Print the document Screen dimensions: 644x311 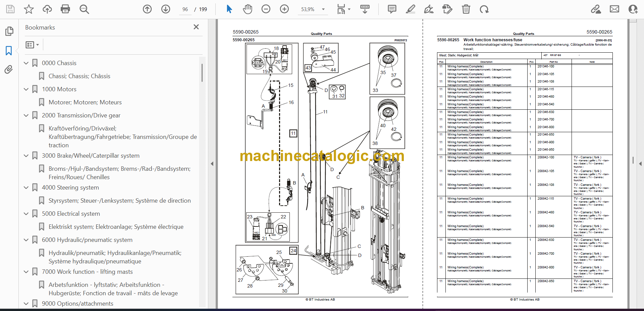click(x=65, y=9)
